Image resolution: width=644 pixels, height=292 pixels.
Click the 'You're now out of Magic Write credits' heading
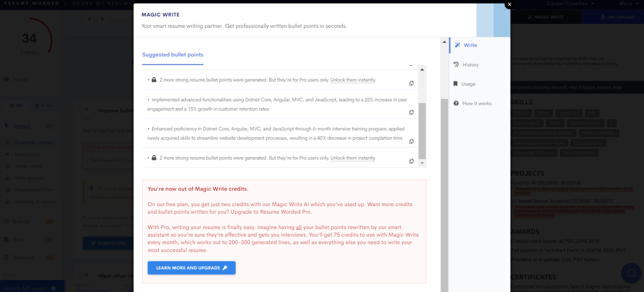pyautogui.click(x=198, y=189)
